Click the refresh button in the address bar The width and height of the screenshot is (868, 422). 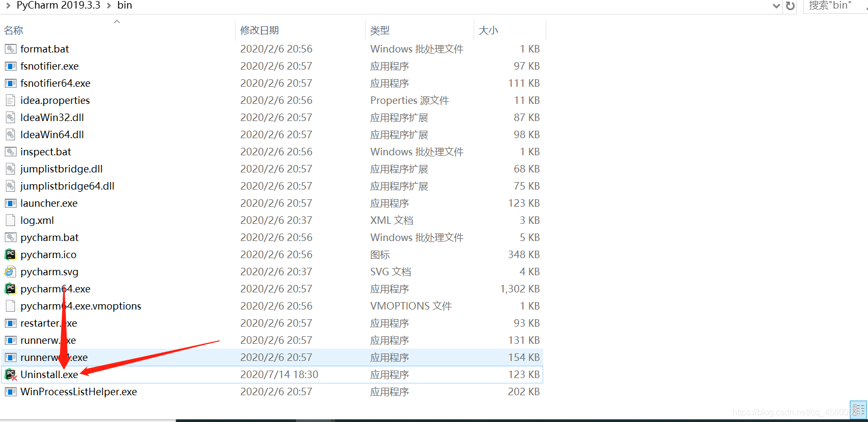click(790, 6)
